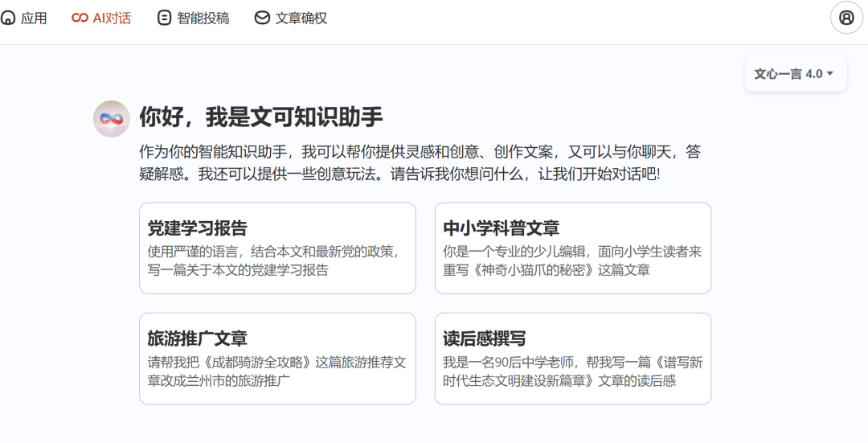This screenshot has height=443, width=868.
Task: Click the 智能投稿 document icon
Action: coord(164,18)
